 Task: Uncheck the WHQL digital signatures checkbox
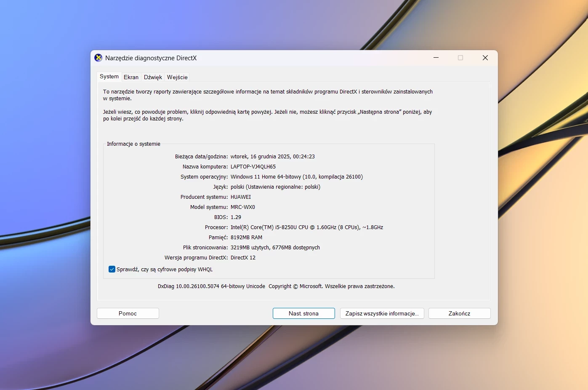click(112, 270)
